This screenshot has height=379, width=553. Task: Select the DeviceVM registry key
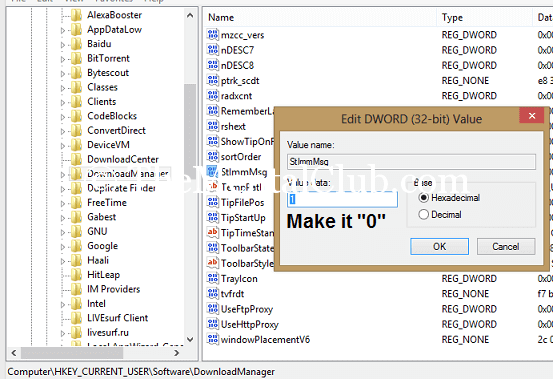coord(108,145)
